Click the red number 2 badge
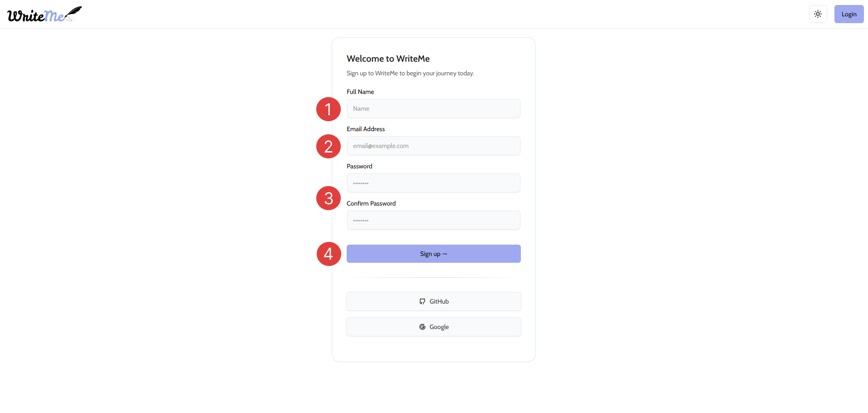The height and width of the screenshot is (413, 868). (329, 147)
